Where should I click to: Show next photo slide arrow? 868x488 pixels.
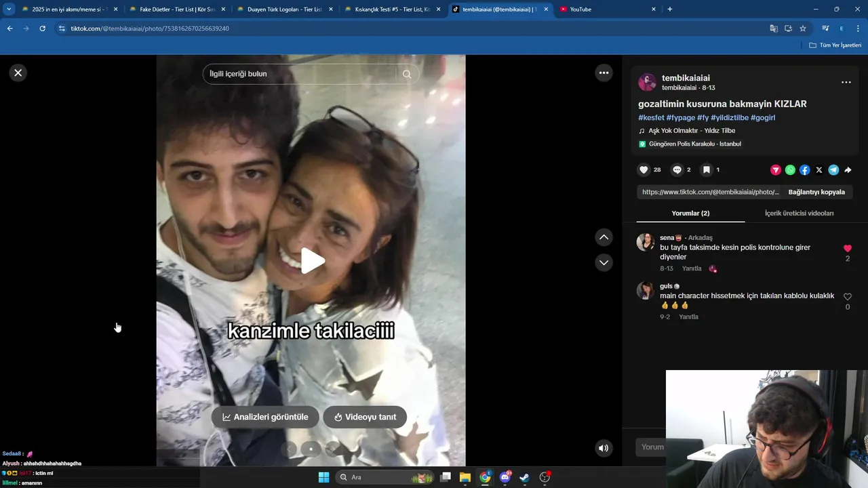[x=332, y=449]
